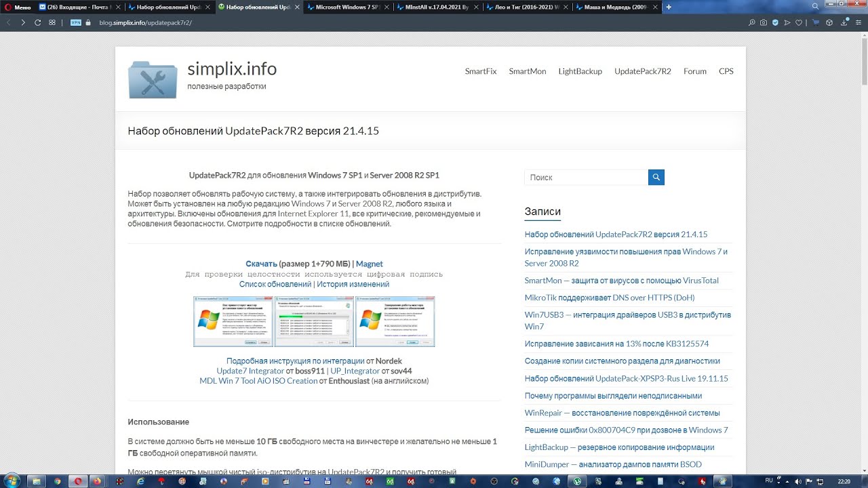Open SmartMon in site menu
868x488 pixels.
528,71
